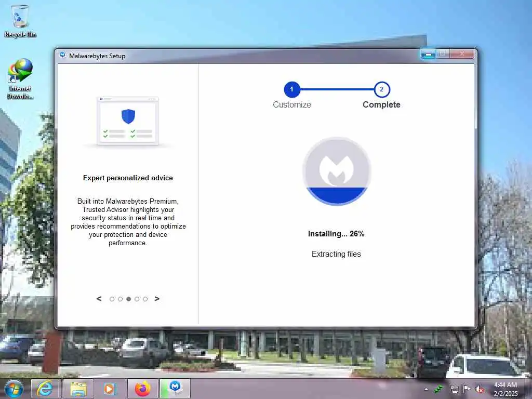Go to previous slide with left arrow
Viewport: 532px width, 399px height.
pos(99,299)
